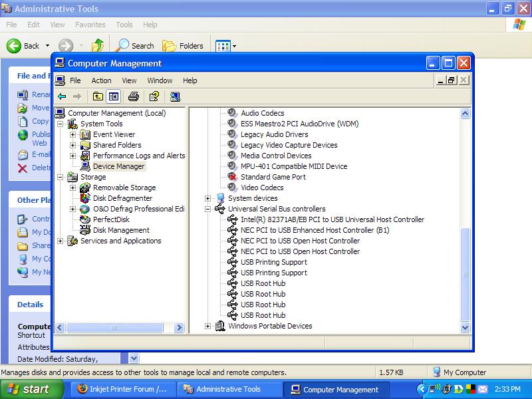
Task: Click Folders button in Administrative Tools toolbar
Action: (183, 46)
